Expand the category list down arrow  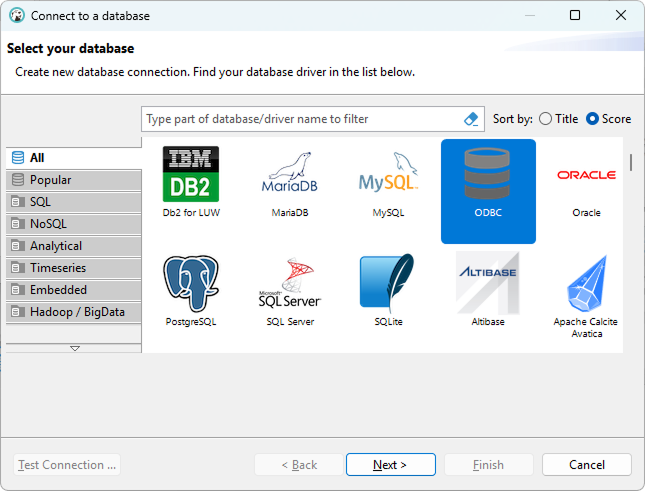(74, 348)
